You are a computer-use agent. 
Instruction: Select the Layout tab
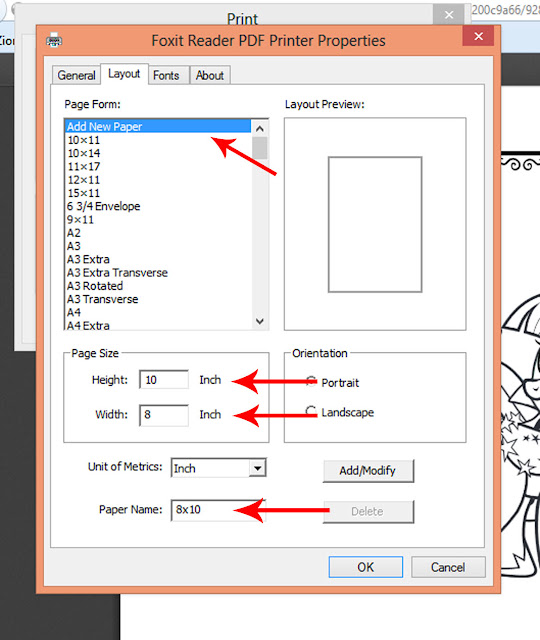tap(124, 74)
